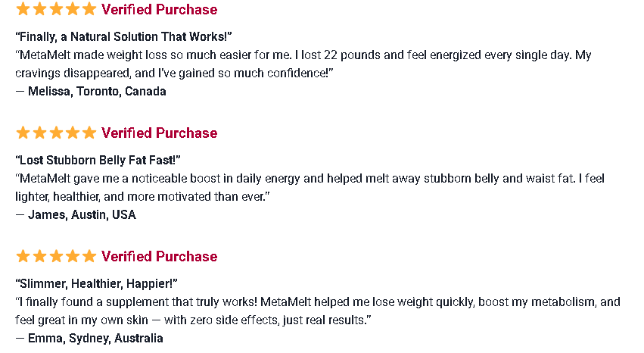The width and height of the screenshot is (644, 353).
Task: Click the last star in James's review rating
Action: coord(89,133)
